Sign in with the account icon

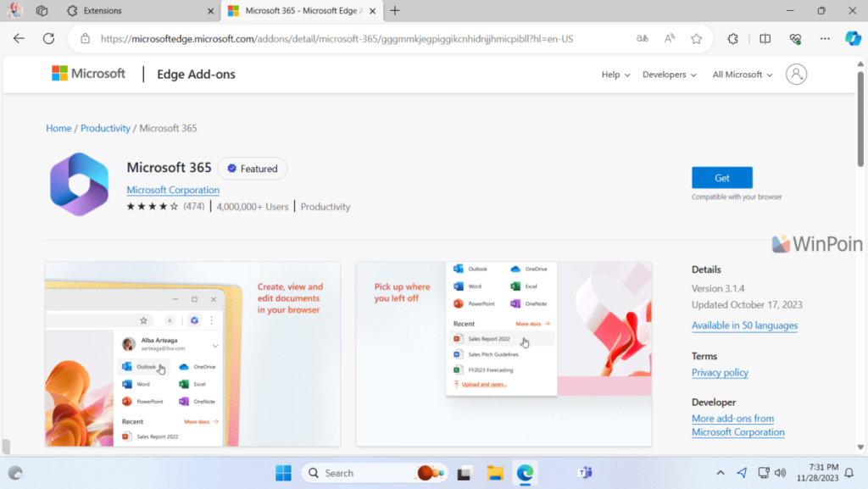[x=796, y=74]
